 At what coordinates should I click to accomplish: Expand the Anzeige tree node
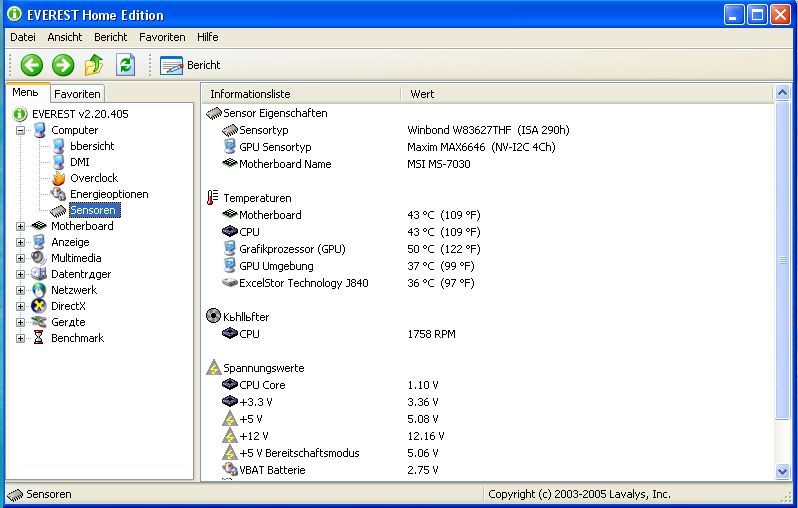click(20, 242)
